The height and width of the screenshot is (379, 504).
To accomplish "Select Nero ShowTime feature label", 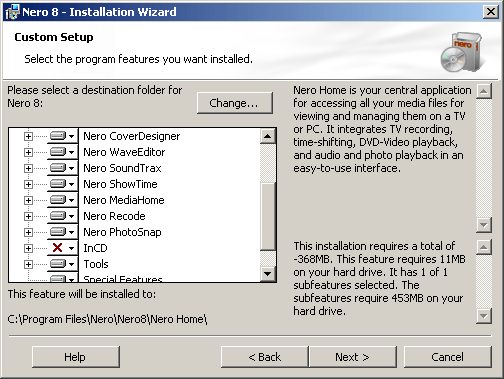I will click(x=120, y=184).
